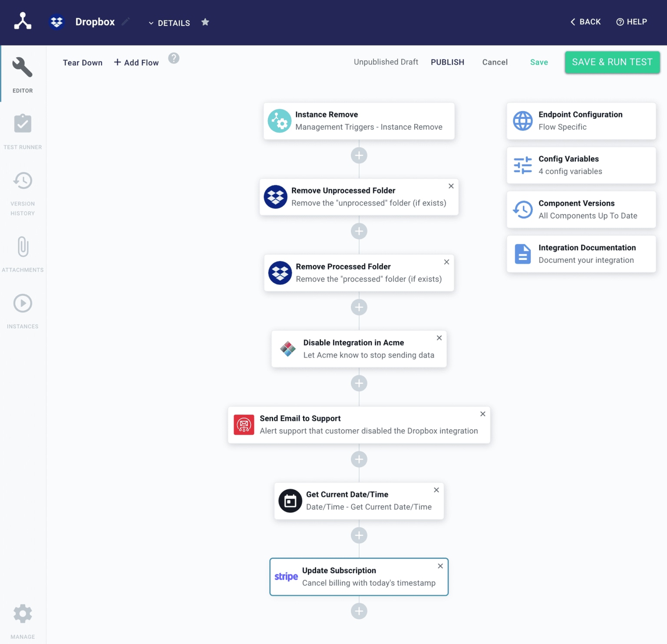The height and width of the screenshot is (644, 667).
Task: Add a step after Instance Remove trigger
Action: point(359,155)
